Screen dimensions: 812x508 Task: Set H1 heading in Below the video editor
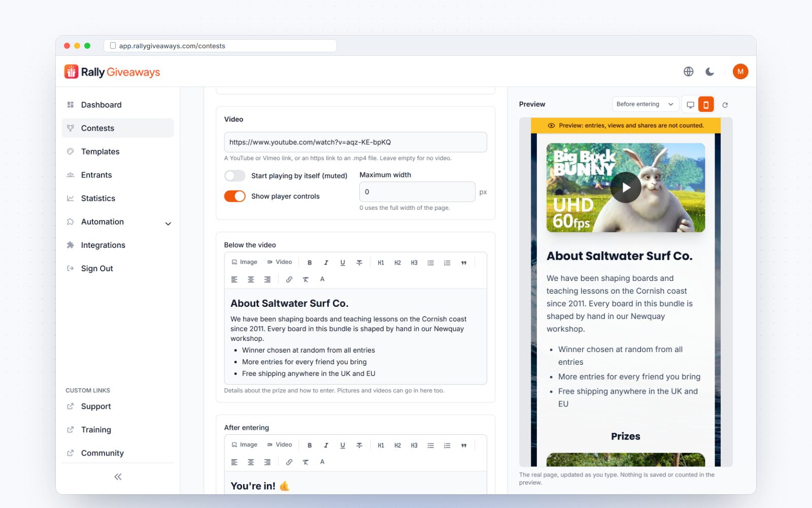381,263
